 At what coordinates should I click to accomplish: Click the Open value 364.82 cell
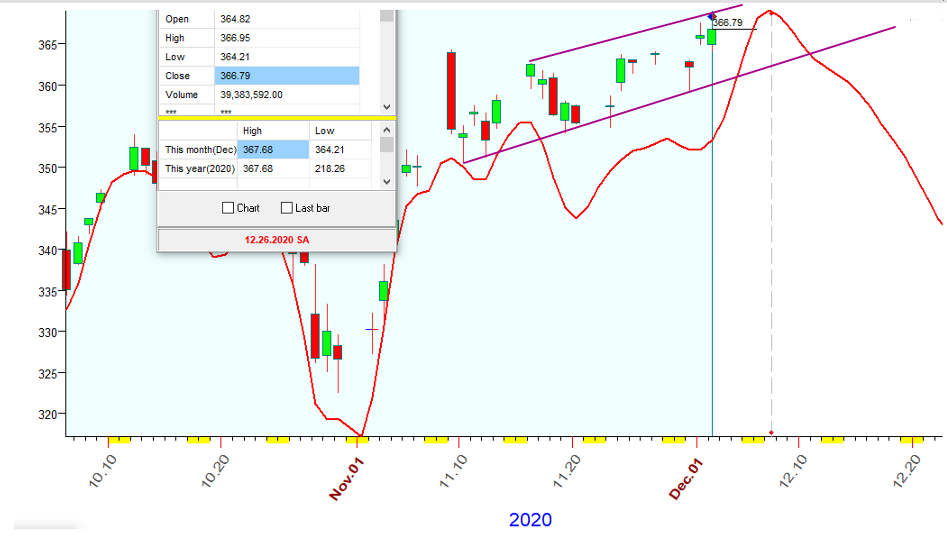[286, 19]
